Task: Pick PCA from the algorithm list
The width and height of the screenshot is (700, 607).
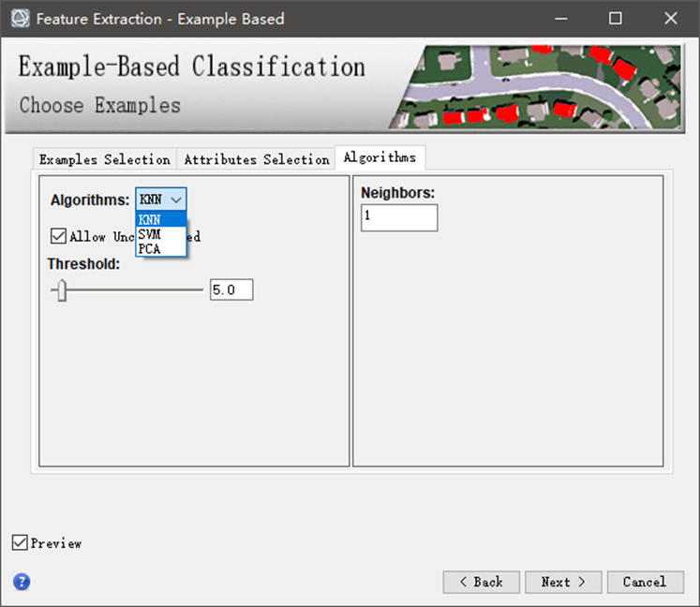Action: 161,248
